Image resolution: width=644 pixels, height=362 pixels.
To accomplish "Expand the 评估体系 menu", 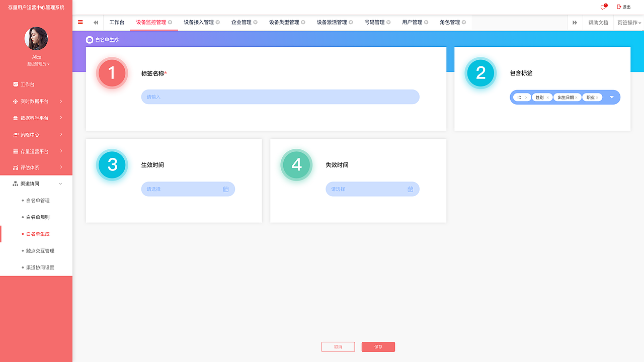I will point(36,167).
